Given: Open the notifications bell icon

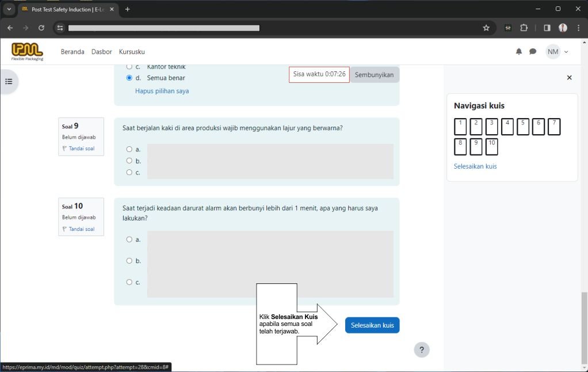Looking at the screenshot, I should click(518, 52).
